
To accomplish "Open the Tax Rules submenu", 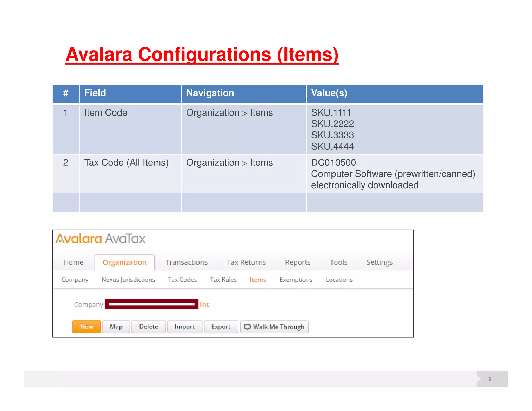I will 223,280.
